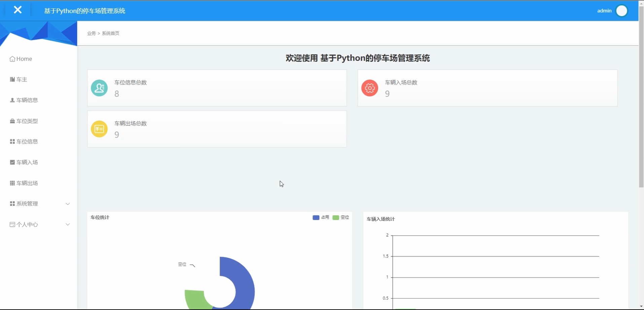Viewport: 644px width, 310px height.
Task: Select 系统管理 menu label
Action: click(x=27, y=204)
